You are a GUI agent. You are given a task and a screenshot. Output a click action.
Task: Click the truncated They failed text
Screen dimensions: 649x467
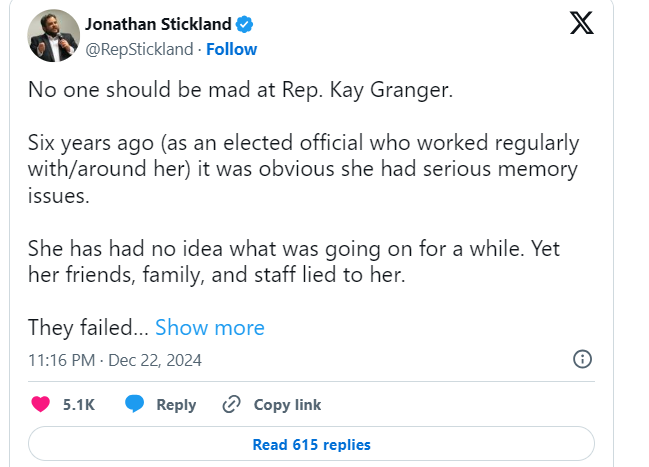point(88,328)
